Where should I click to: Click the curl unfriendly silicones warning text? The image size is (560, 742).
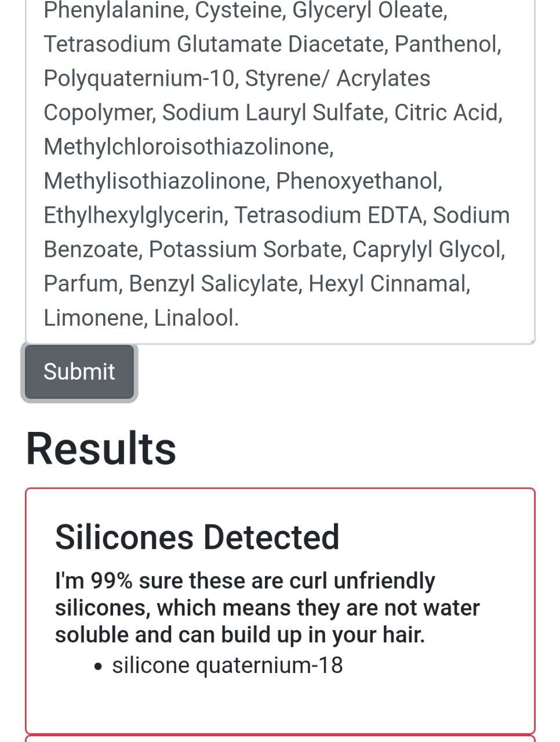coord(267,608)
